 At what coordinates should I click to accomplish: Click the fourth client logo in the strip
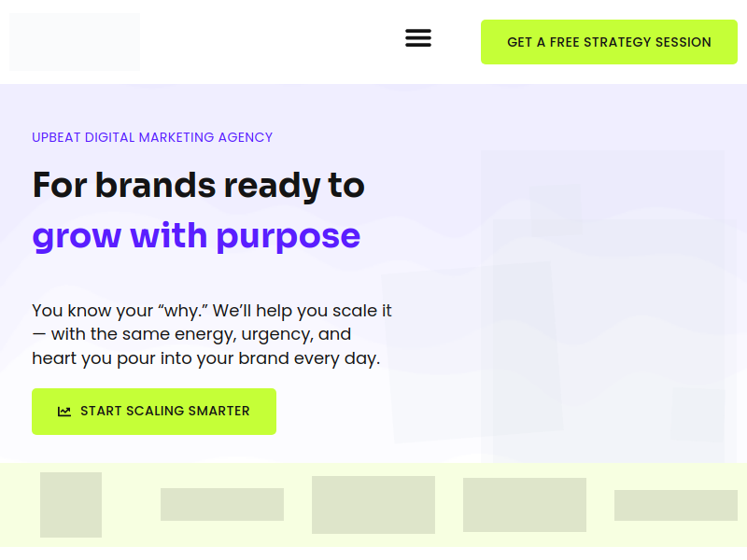click(x=525, y=505)
